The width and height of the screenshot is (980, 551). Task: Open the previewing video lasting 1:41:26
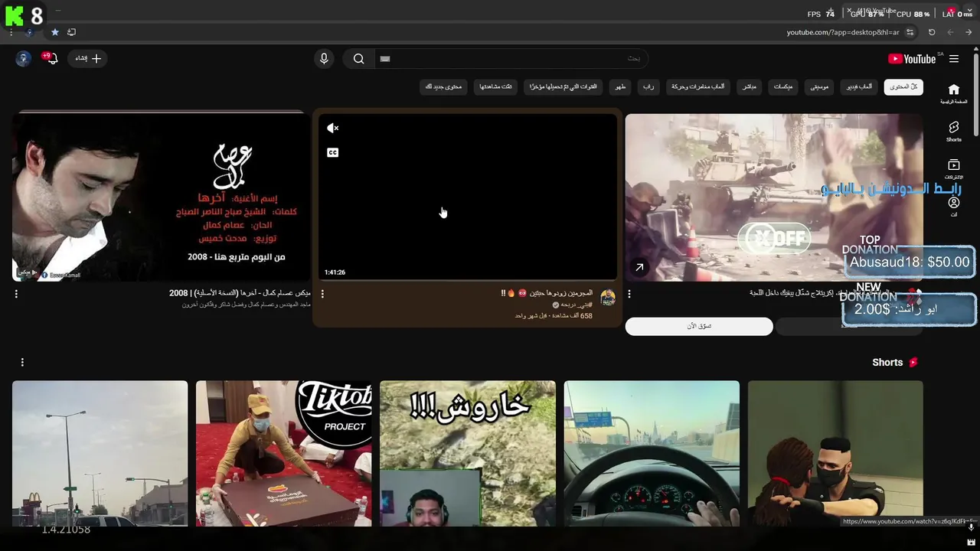(x=468, y=197)
